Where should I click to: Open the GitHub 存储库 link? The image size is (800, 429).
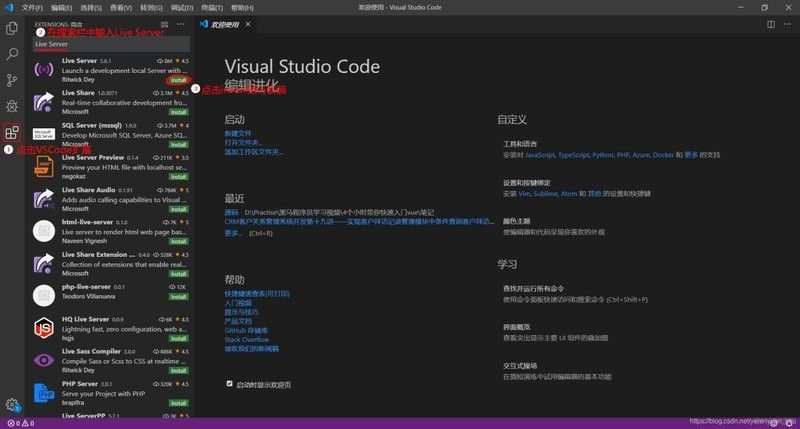246,331
